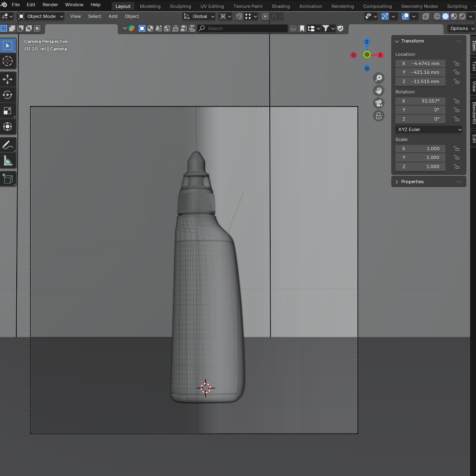Switch to rendered shading mode sphere icon
Viewport: 476px width, 476px height.
[462, 16]
